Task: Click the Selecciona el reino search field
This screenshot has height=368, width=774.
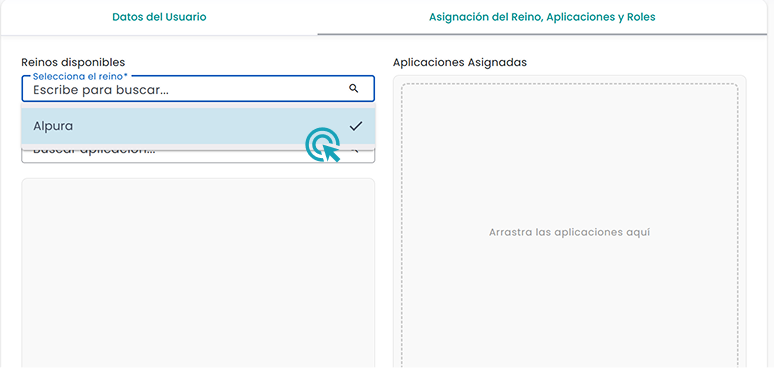Action: click(x=198, y=89)
